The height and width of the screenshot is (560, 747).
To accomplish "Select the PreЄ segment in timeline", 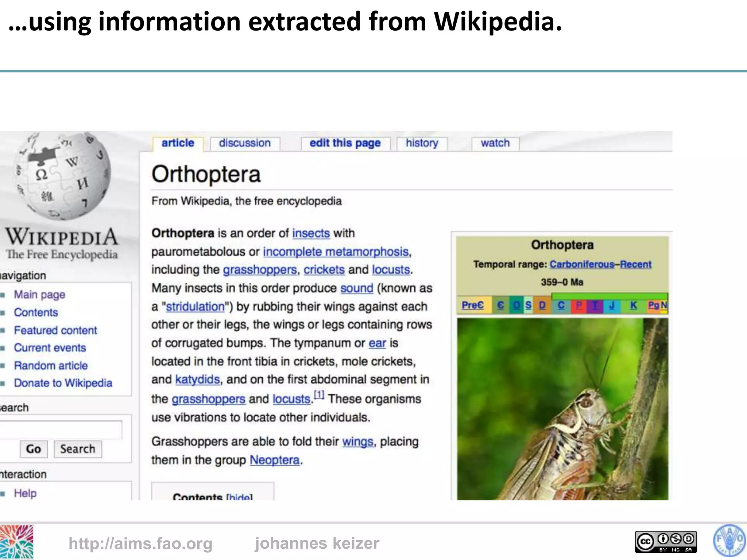I will (472, 305).
